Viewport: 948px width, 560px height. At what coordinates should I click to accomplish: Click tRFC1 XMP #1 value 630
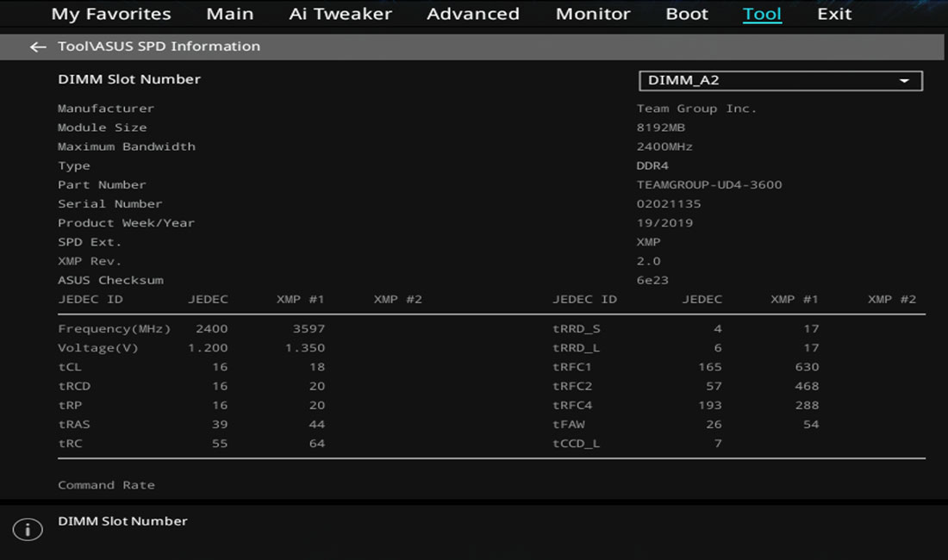(x=808, y=367)
